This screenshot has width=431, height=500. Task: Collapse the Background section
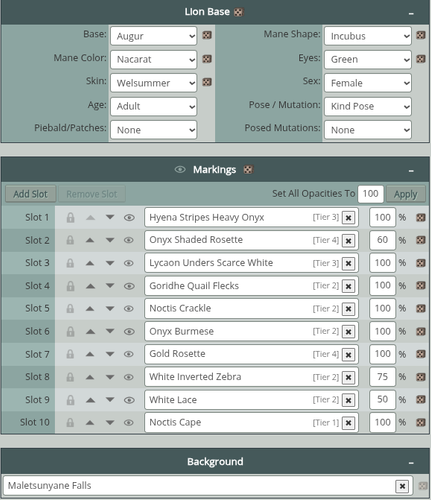pos(411,463)
